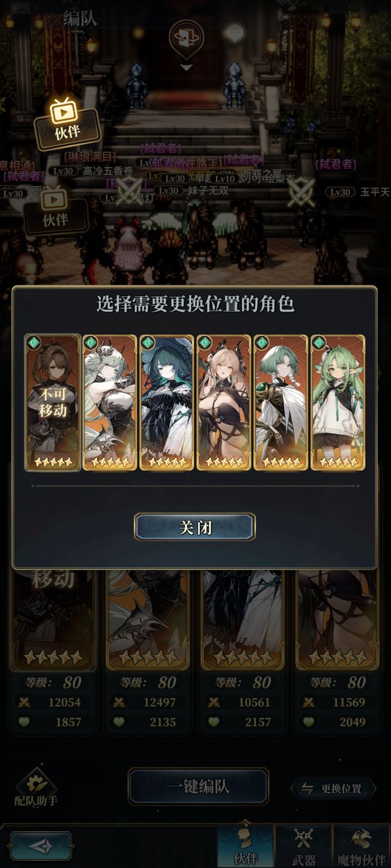Expand the down arrow below portal icon

click(x=186, y=68)
